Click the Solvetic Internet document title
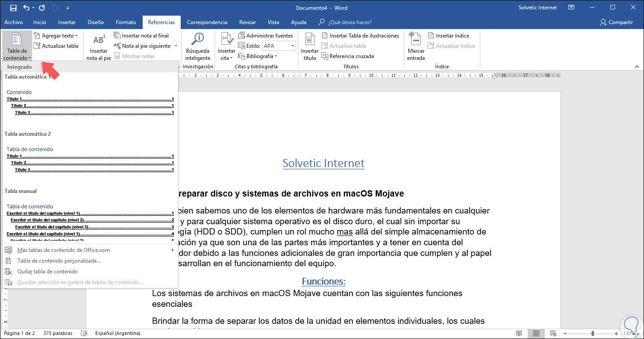 click(x=323, y=163)
